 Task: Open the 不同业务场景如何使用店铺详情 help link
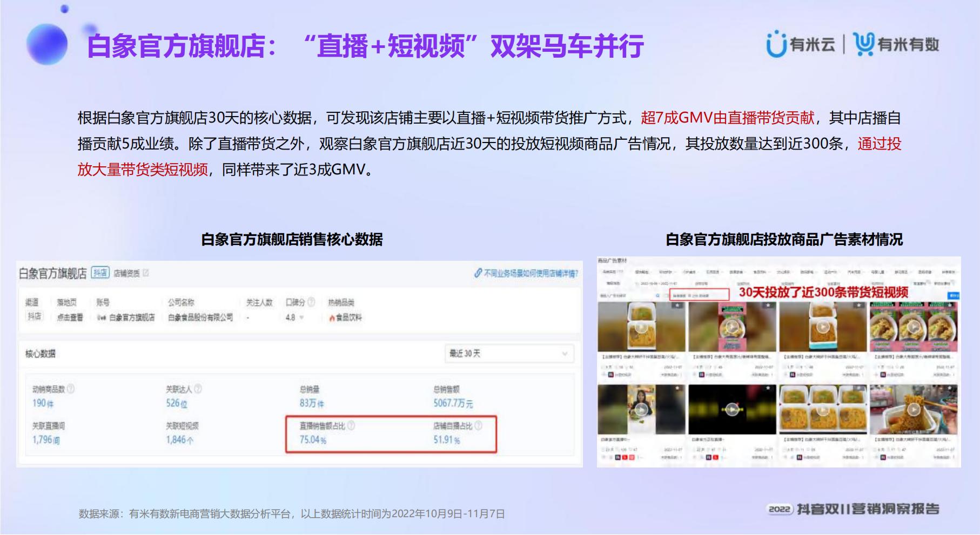coord(526,273)
